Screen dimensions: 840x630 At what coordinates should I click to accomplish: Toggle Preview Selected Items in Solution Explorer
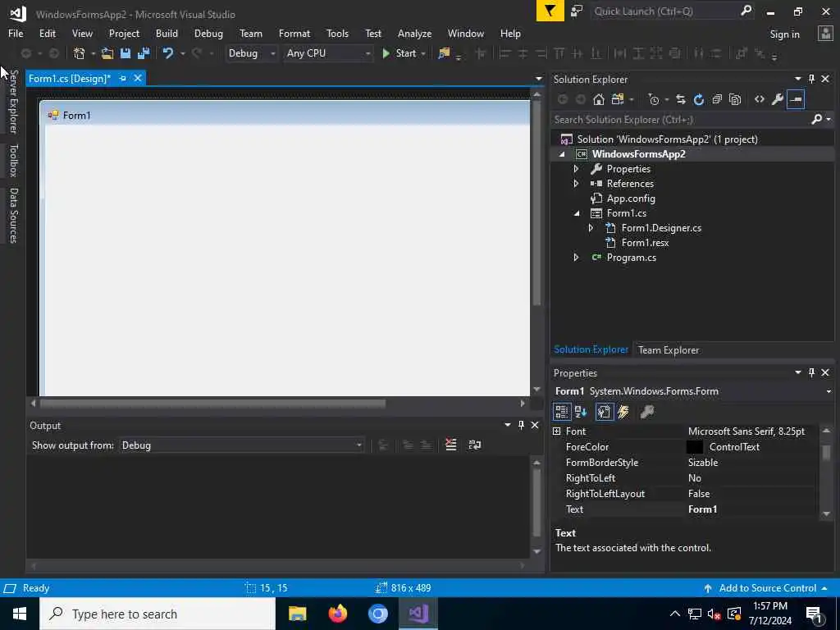tap(796, 99)
